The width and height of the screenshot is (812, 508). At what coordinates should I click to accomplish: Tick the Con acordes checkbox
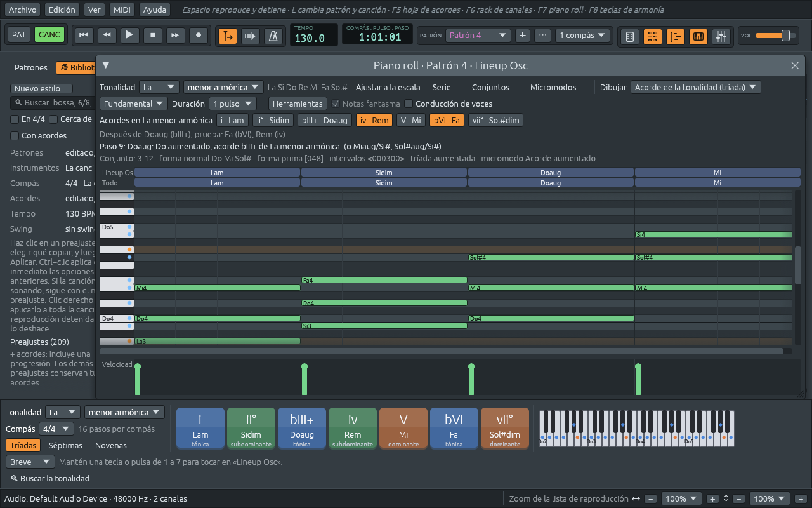[x=39, y=135]
